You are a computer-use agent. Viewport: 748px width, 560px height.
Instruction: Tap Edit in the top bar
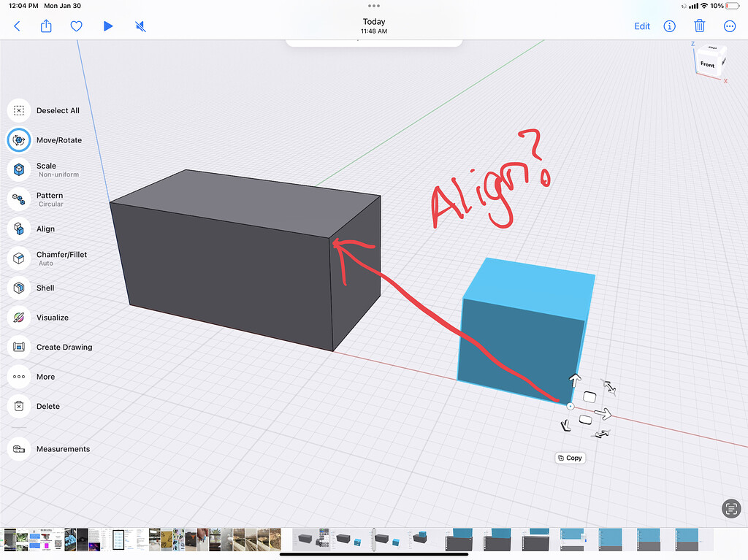(642, 26)
